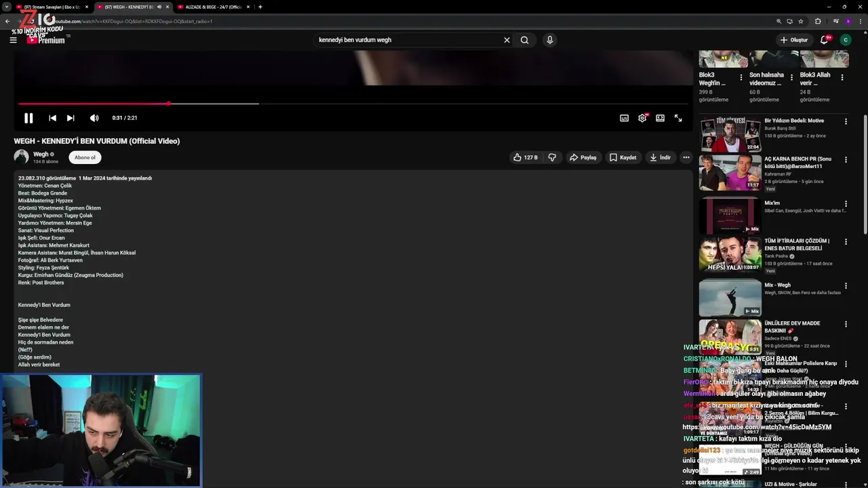Open Chrome three-dot menu
Viewport: 868px width, 488px height.
(x=859, y=21)
